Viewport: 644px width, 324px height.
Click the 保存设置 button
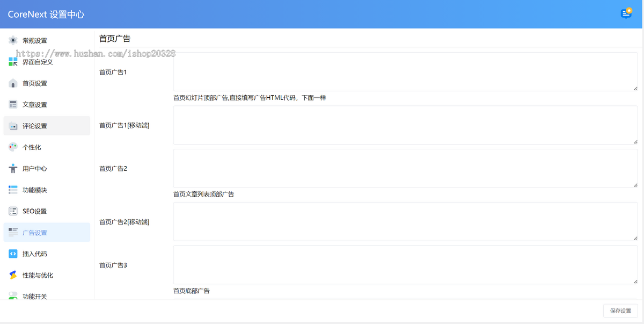pyautogui.click(x=620, y=311)
